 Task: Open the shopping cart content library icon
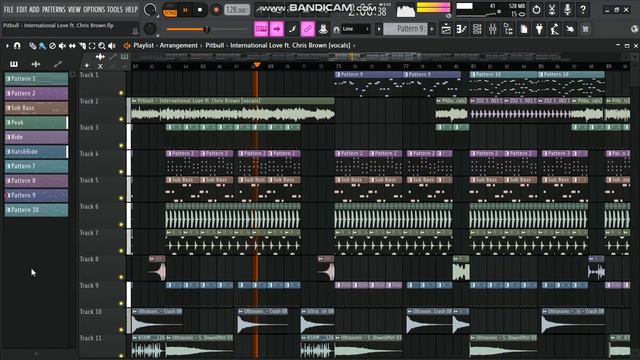point(585,29)
